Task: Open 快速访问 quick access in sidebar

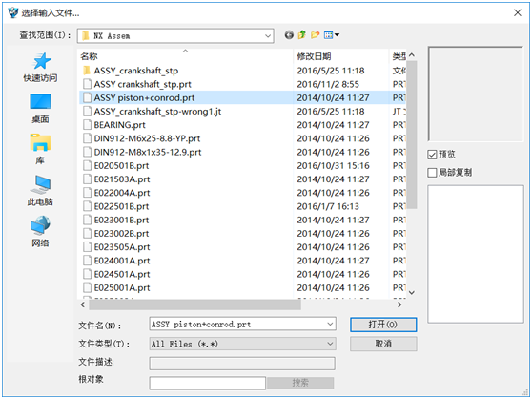Action: [40, 68]
